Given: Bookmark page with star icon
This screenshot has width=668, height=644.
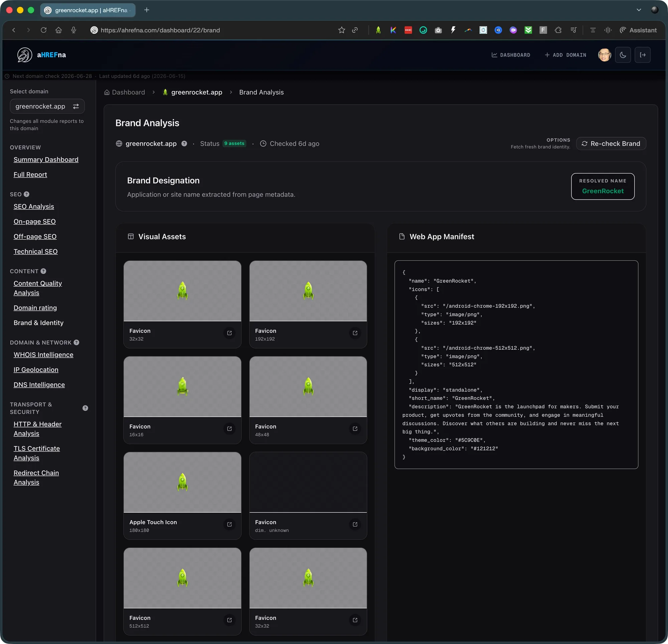Looking at the screenshot, I should coord(341,30).
